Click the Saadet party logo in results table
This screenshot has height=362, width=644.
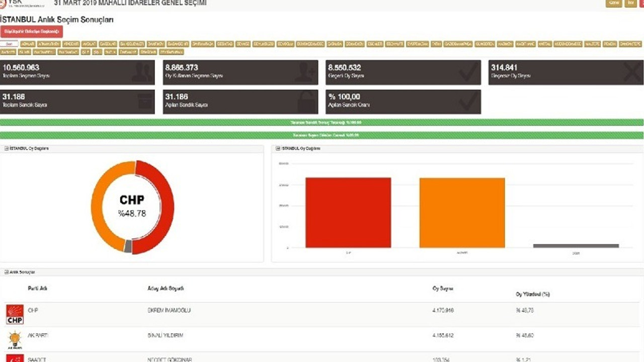click(x=15, y=358)
